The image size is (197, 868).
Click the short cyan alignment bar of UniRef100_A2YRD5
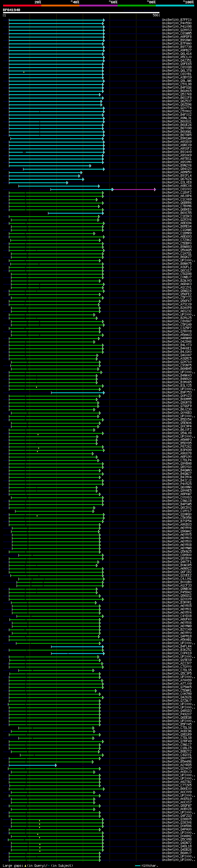click(32, 765)
